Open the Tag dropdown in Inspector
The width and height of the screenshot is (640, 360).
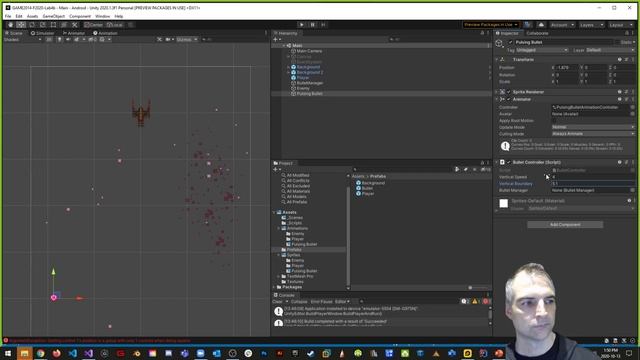pos(542,50)
